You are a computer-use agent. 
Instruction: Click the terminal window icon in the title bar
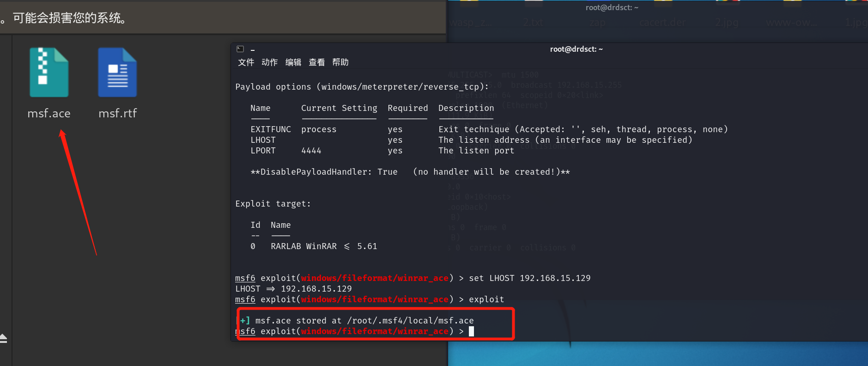click(240, 49)
